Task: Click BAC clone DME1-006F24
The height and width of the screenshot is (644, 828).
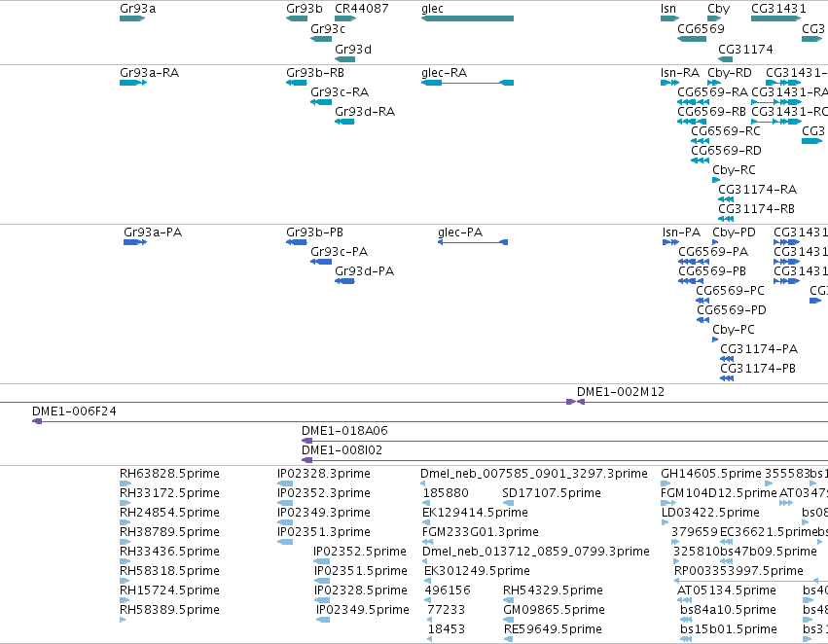Action: (430, 421)
